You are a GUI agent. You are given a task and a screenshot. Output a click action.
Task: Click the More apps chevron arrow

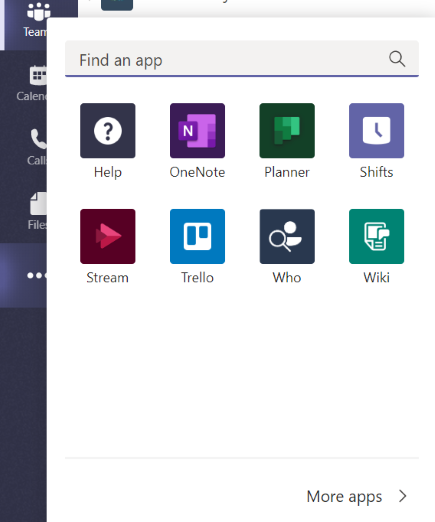pos(403,496)
